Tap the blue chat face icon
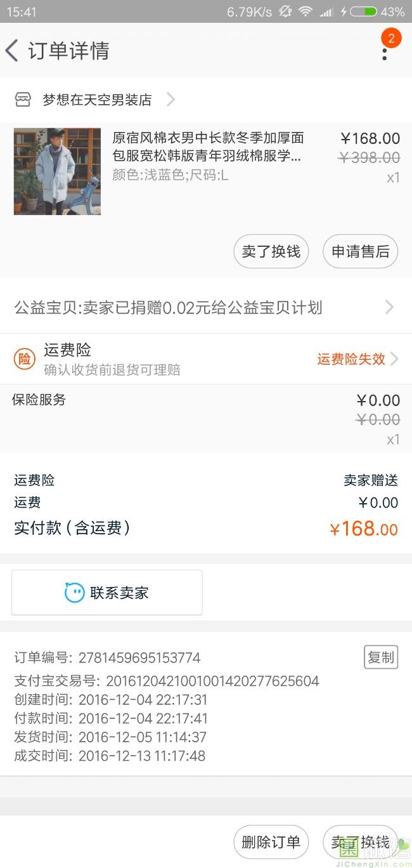Viewport: 412px width, 868px height. 74,593
